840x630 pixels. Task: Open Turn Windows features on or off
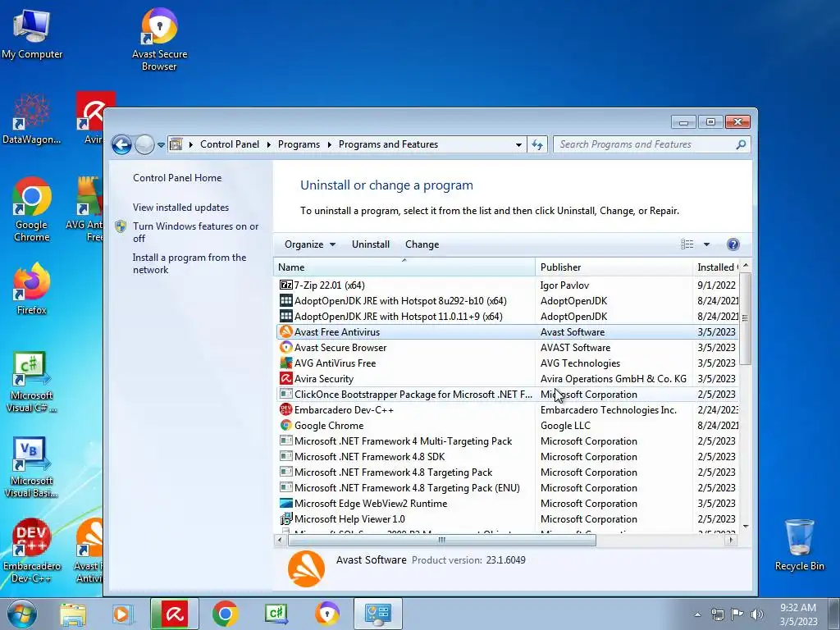(195, 232)
